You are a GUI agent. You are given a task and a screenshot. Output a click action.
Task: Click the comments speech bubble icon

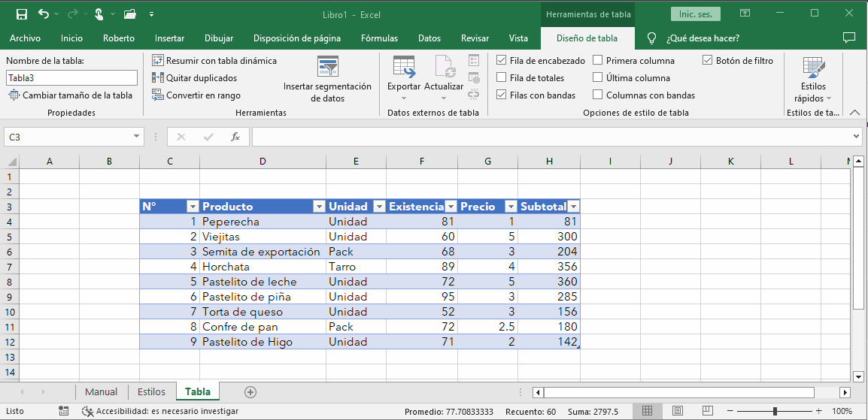tap(848, 38)
